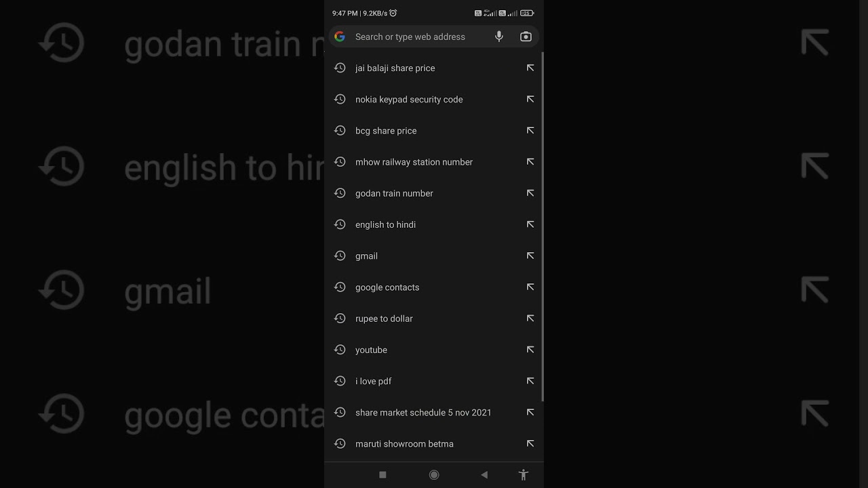Tap the alarm clock icon in status bar
Screen dimensions: 868x488
coord(393,13)
